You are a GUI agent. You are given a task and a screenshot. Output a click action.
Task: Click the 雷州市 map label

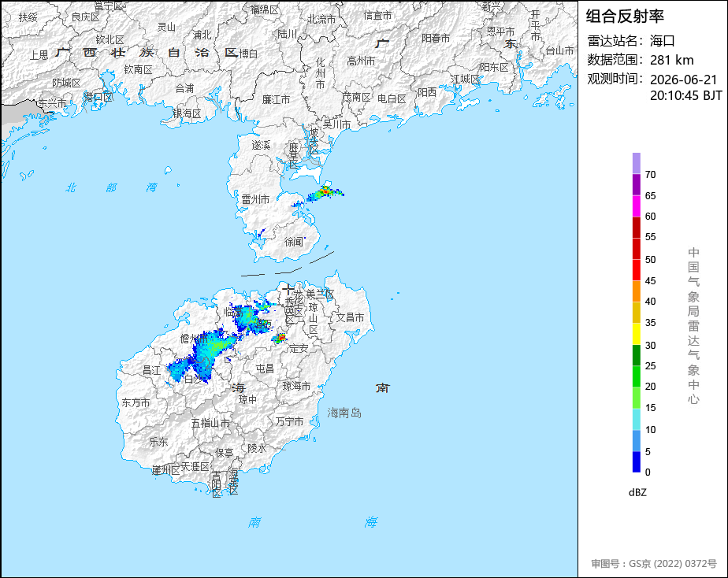point(255,199)
